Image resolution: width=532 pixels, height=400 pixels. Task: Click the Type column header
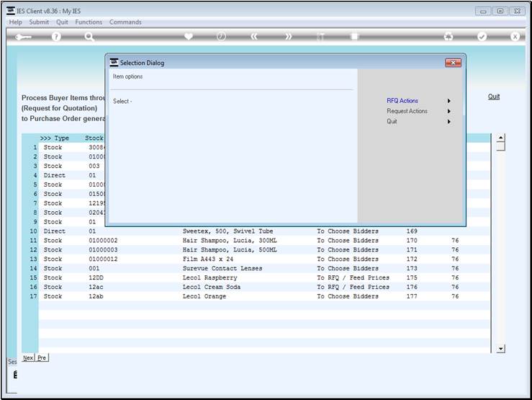61,138
